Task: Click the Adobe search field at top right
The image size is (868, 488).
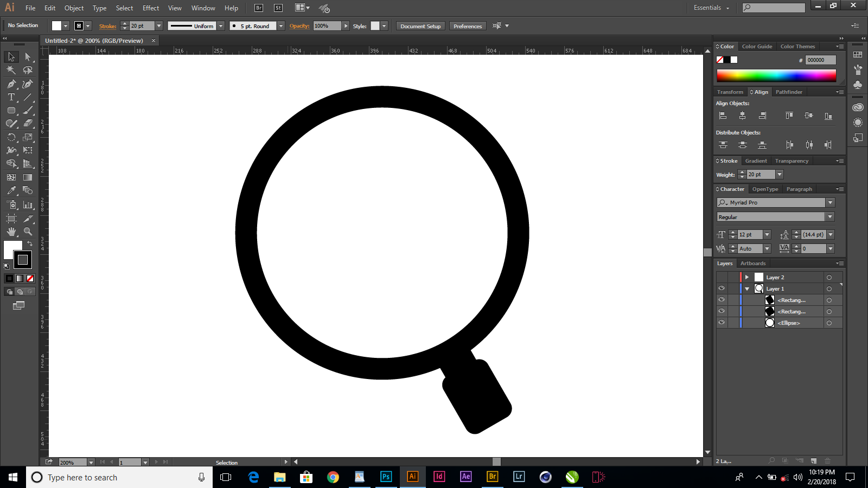Action: pyautogui.click(x=774, y=8)
